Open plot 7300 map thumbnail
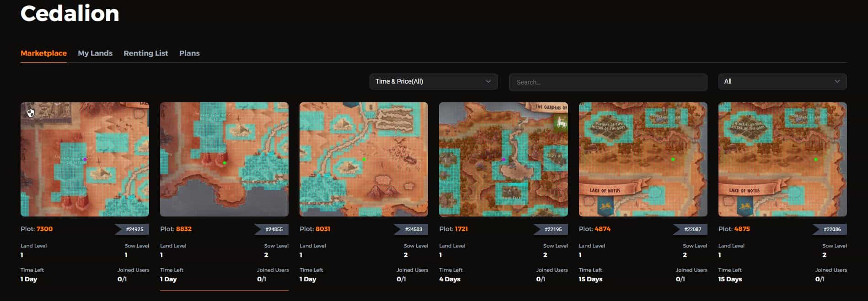Viewport: 868px width, 301px height. tap(85, 159)
